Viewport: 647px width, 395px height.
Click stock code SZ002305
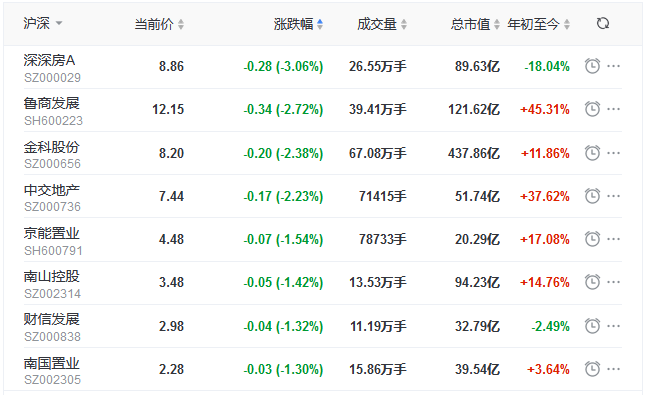tap(52, 380)
